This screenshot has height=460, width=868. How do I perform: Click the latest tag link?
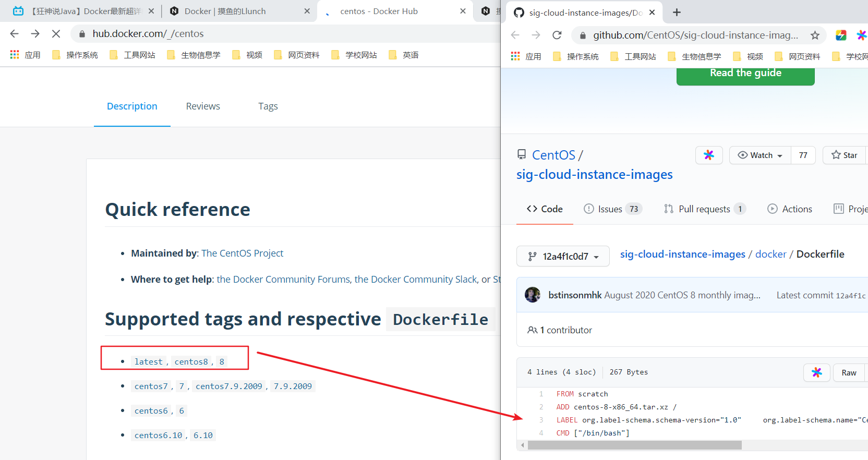click(x=149, y=361)
